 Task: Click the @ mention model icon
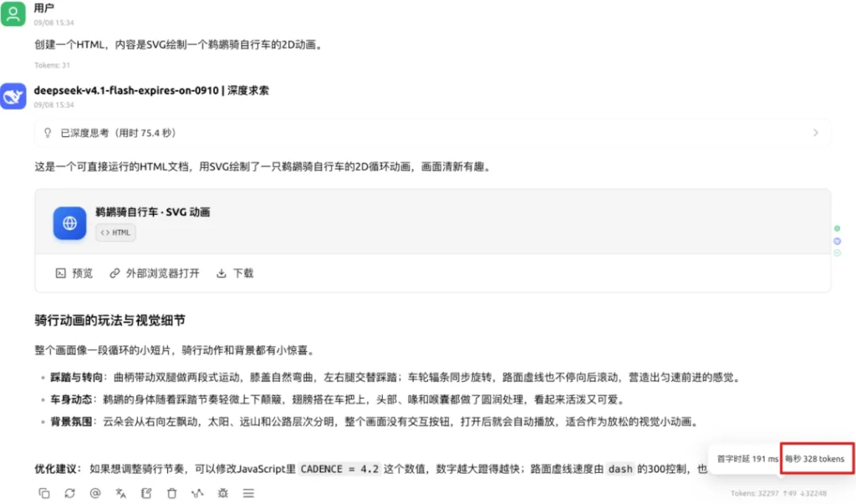tap(95, 493)
